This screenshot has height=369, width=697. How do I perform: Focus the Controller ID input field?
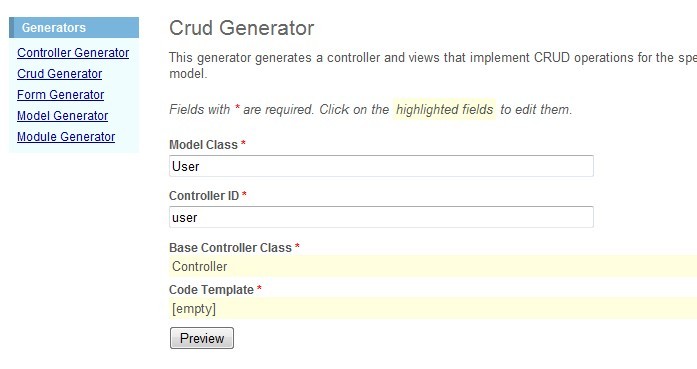pos(381,217)
